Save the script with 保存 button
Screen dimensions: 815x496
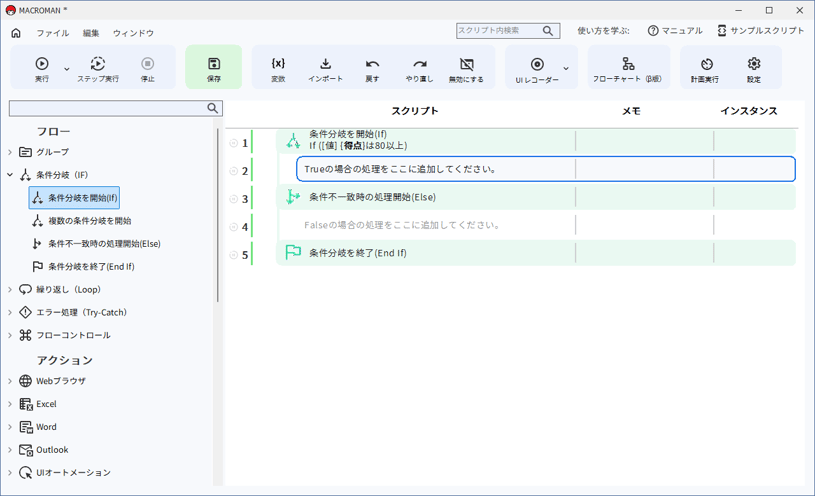(214, 67)
